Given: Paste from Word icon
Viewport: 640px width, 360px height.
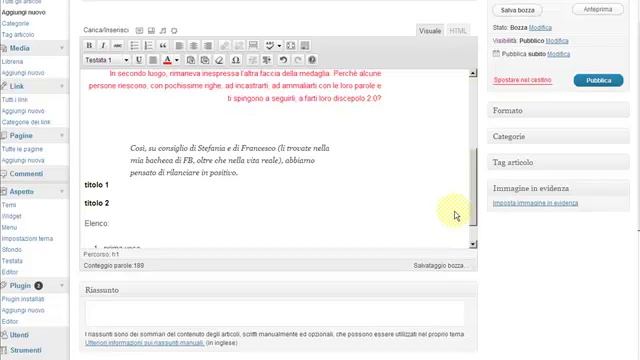Looking at the screenshot, I should pos(204,60).
